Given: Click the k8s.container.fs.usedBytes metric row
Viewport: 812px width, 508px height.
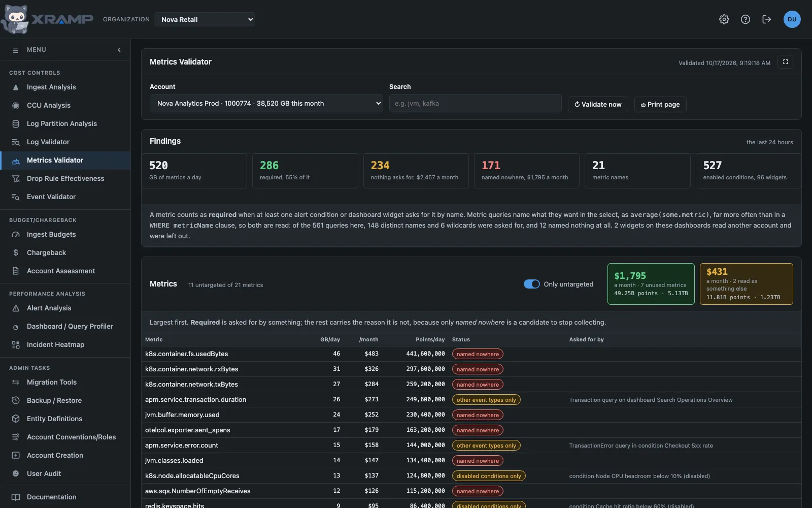Looking at the screenshot, I should (471, 354).
